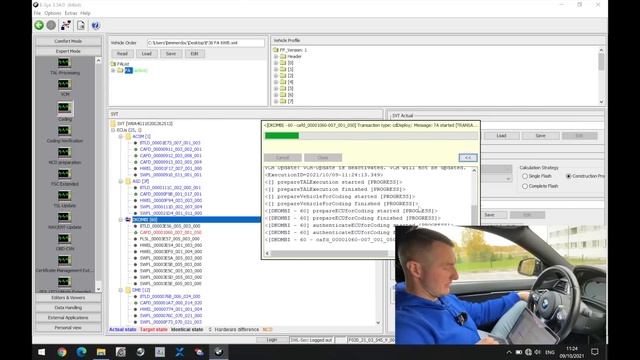The width and height of the screenshot is (640, 360).
Task: Click the blue help question toolbar icon
Action: [95, 25]
